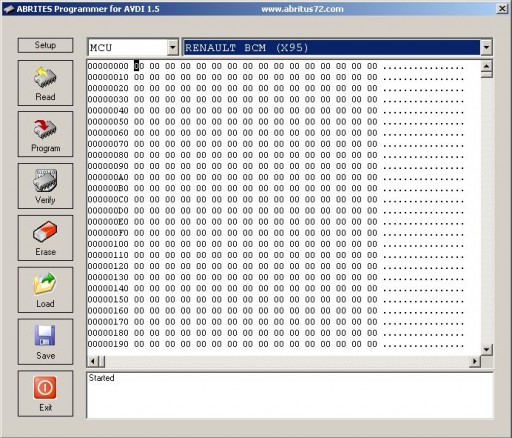Expand the RENAULT BCM (X95) device dropdown
Image resolution: width=512 pixels, height=438 pixels.
486,47
